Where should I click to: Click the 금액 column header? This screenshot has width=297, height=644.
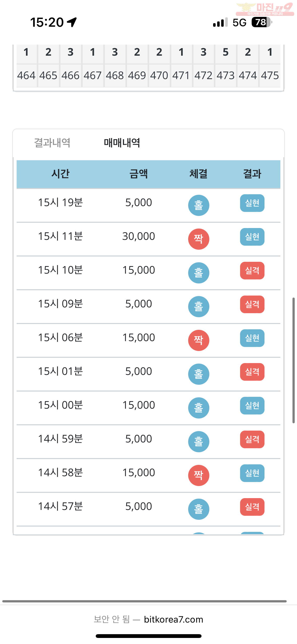click(139, 174)
